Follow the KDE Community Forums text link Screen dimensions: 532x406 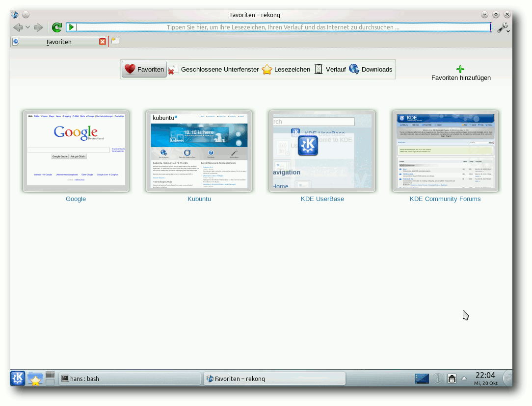coord(445,199)
